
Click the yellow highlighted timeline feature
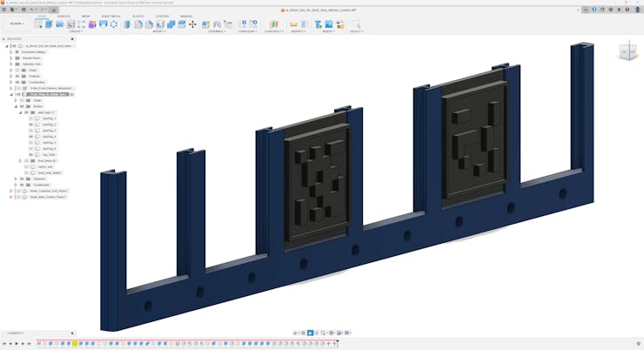pyautogui.click(x=75, y=344)
